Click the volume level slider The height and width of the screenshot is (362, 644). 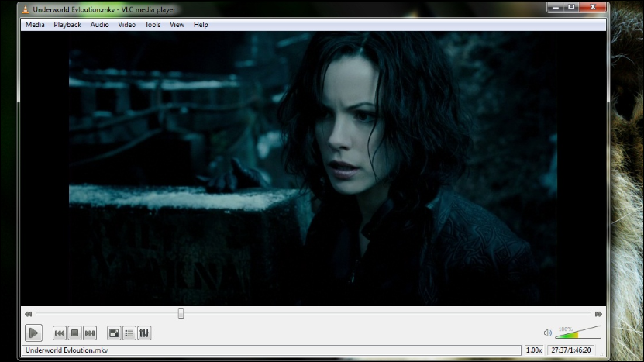pos(578,332)
